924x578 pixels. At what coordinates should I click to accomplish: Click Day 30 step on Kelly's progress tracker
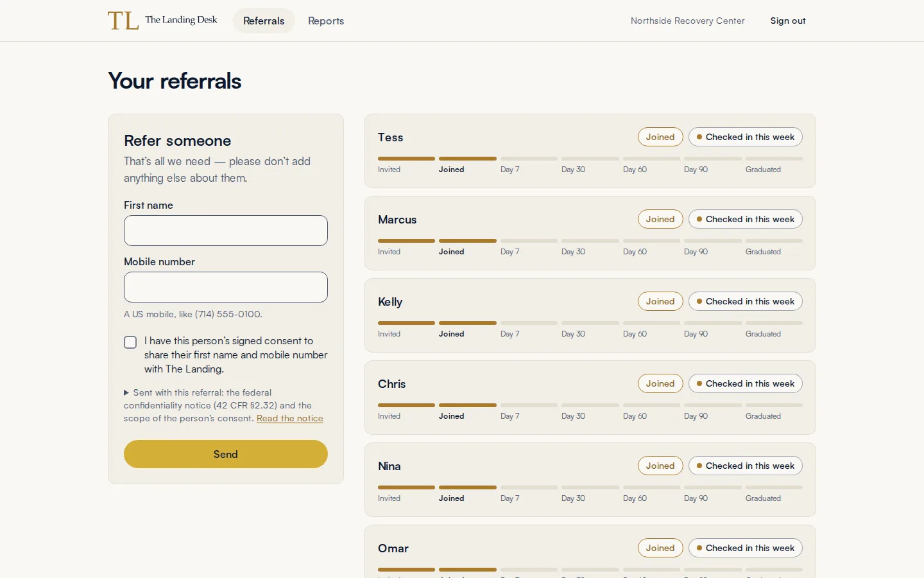(x=590, y=329)
